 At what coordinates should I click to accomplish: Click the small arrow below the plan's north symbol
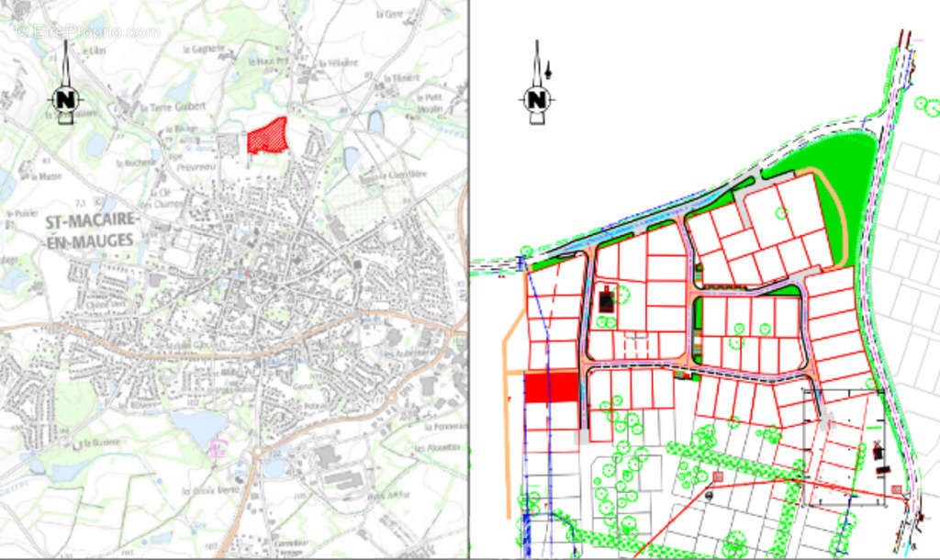[548, 70]
